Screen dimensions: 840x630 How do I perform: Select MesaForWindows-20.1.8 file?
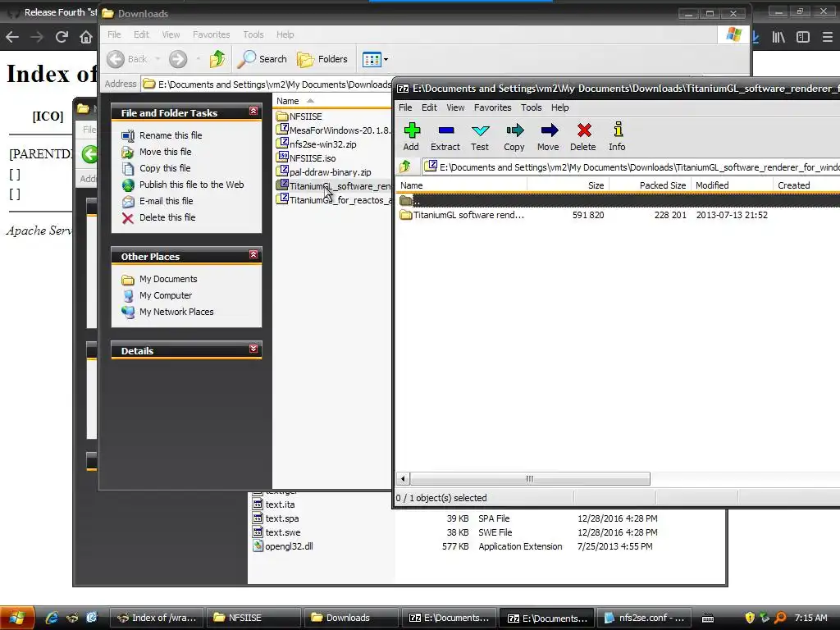(x=333, y=130)
